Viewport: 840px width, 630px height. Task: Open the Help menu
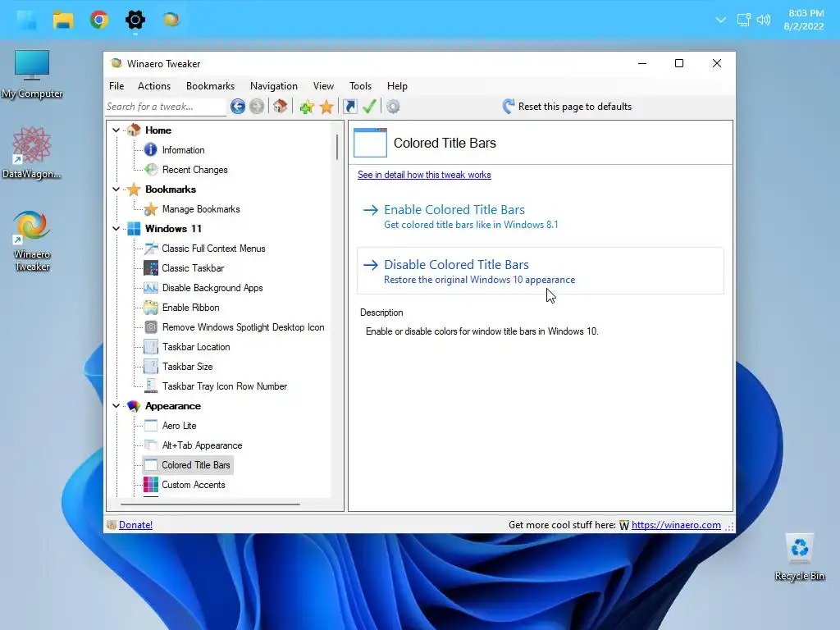coord(398,85)
